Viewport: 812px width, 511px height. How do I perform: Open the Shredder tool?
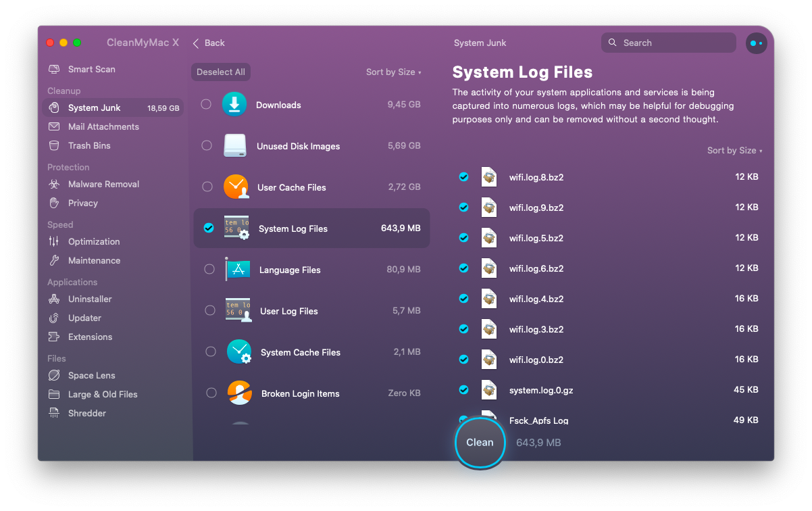tap(86, 413)
